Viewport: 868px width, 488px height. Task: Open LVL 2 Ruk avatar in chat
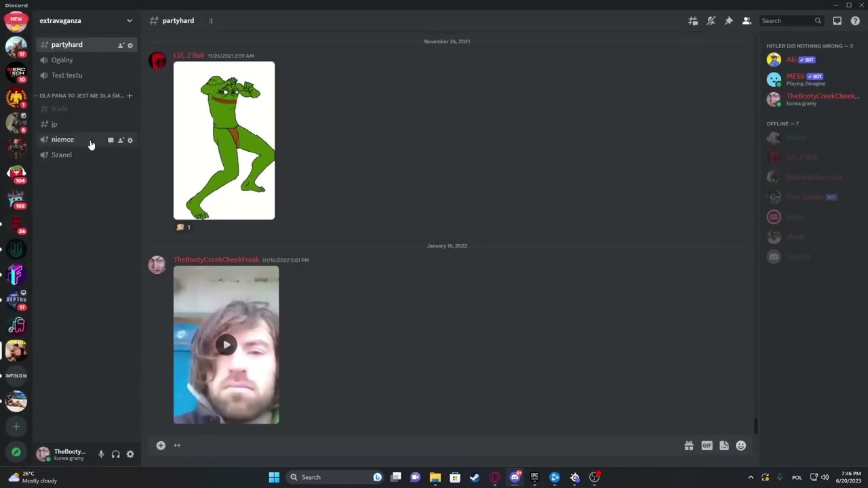pos(157,61)
